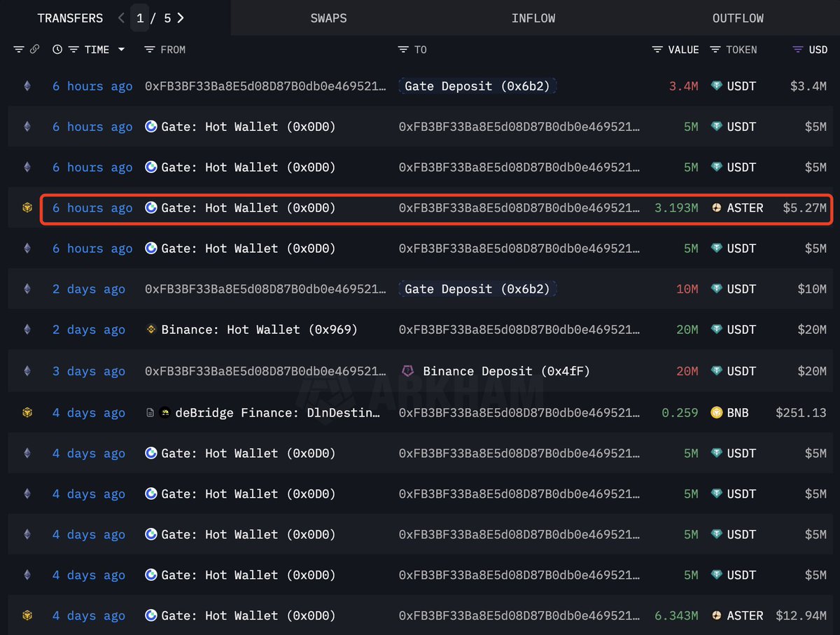
Task: Open Gate: Hot Wallet in 3.193M ASTER row
Action: tap(248, 208)
